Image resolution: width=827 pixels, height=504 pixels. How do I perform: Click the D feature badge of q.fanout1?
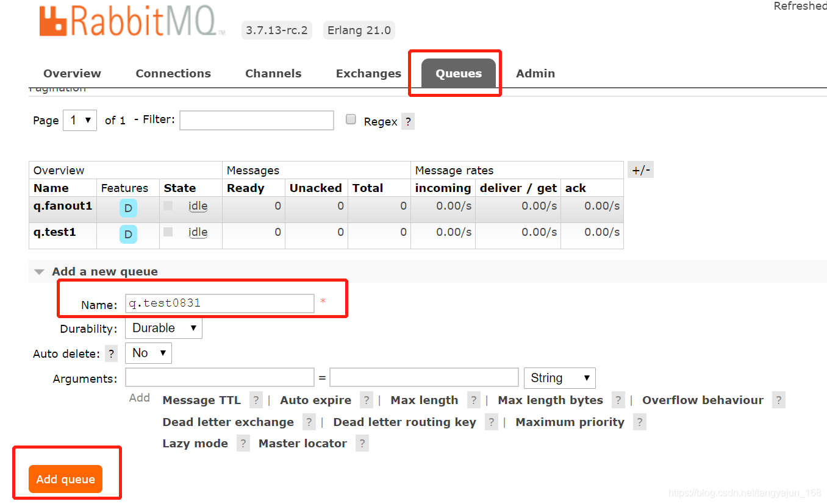point(128,208)
